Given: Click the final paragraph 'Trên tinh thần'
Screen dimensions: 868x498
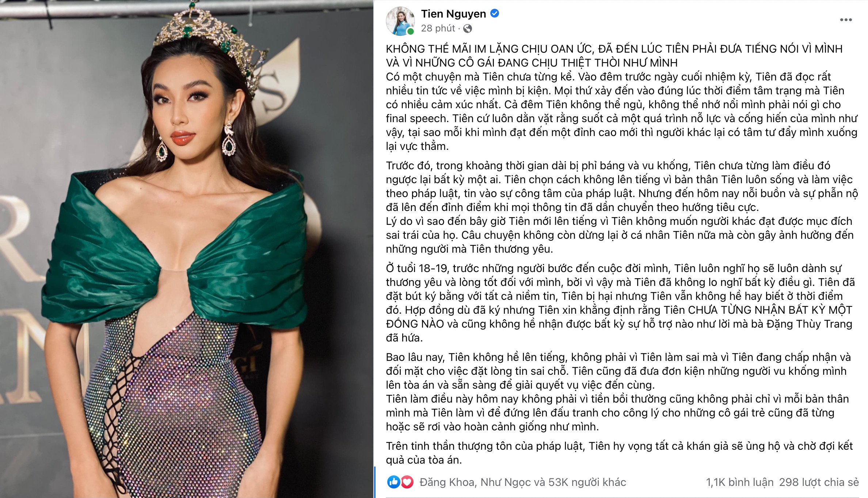Looking at the screenshot, I should 619,453.
